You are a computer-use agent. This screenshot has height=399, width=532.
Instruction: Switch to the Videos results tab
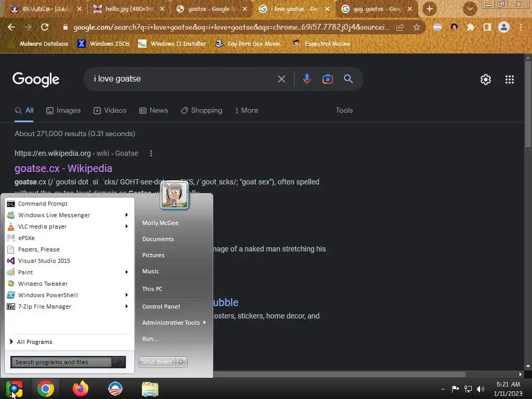click(x=110, y=110)
